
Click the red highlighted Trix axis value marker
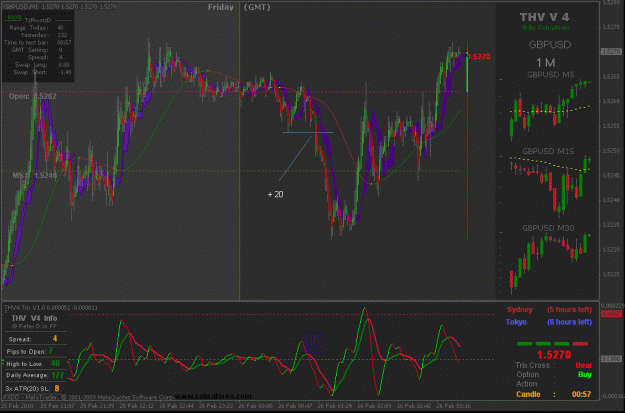(611, 315)
